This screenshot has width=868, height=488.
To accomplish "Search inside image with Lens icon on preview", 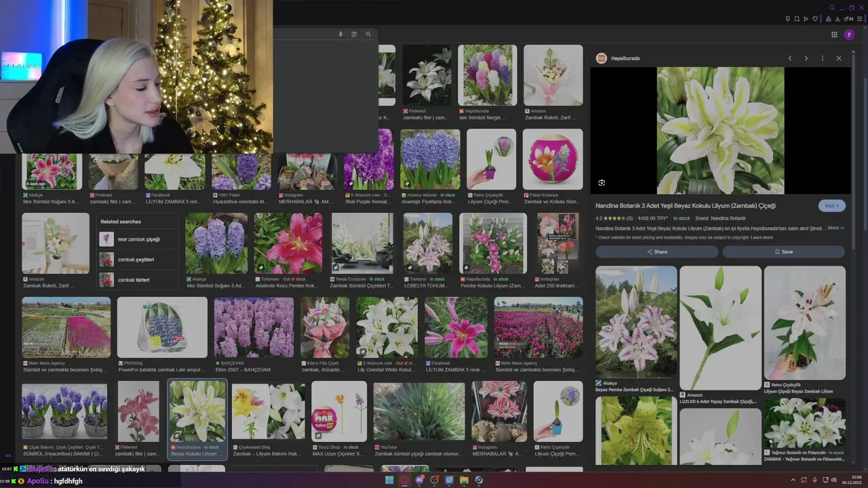I will click(x=601, y=183).
